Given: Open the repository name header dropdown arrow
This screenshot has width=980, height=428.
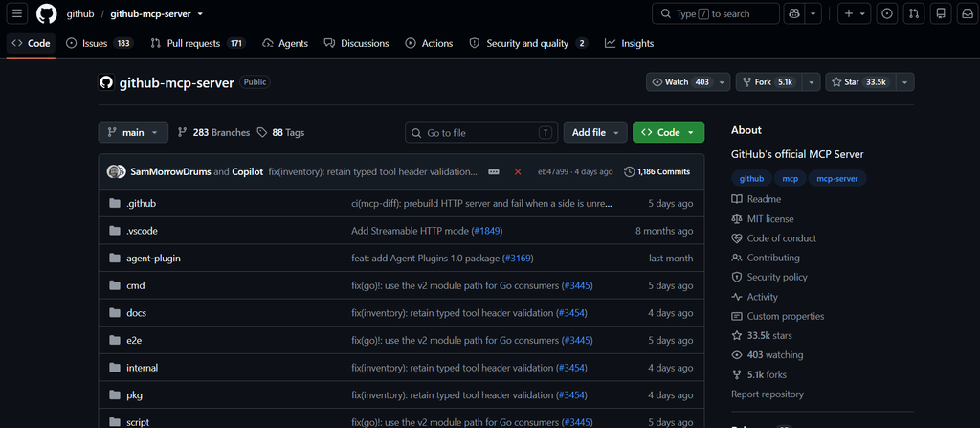Looking at the screenshot, I should point(200,13).
